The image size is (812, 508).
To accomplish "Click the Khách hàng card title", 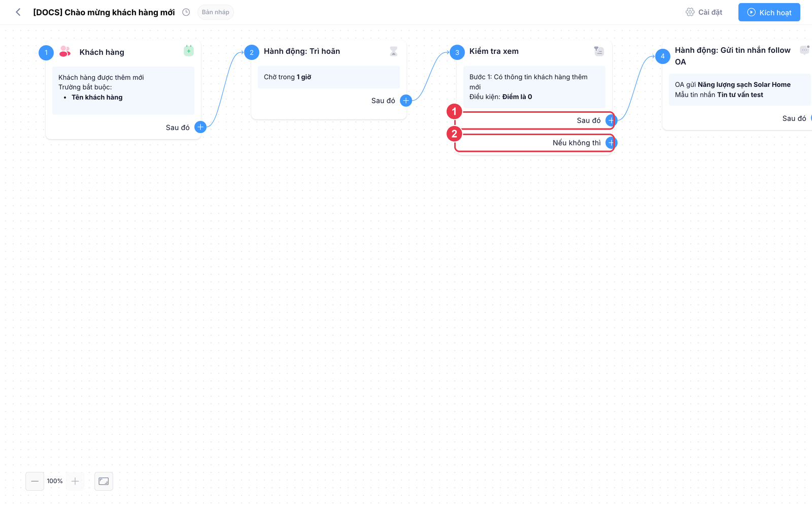I will tap(102, 52).
